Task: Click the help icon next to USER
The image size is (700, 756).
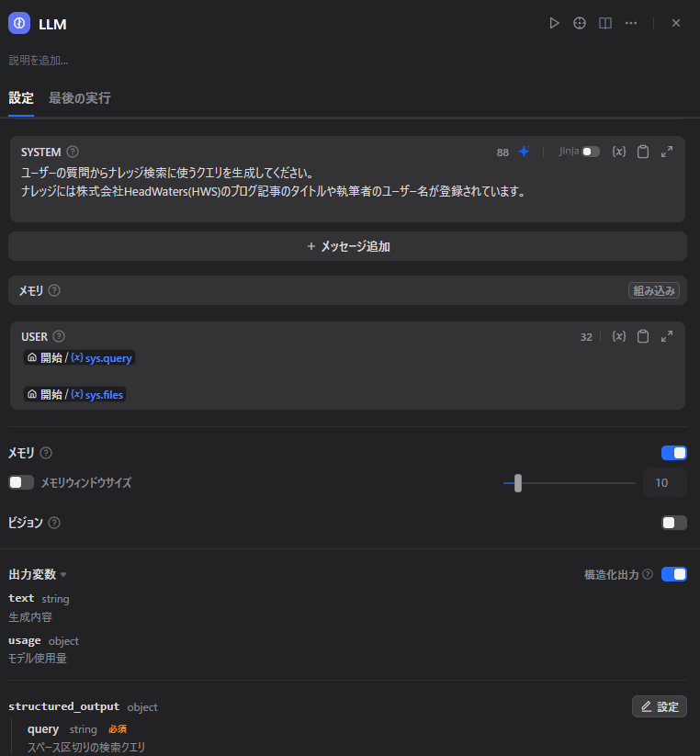Action: (59, 336)
